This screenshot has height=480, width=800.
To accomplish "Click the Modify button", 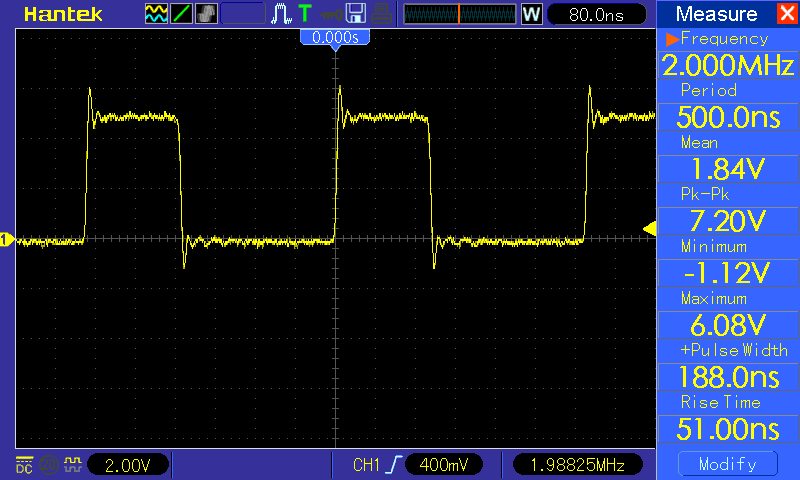I will pos(728,464).
